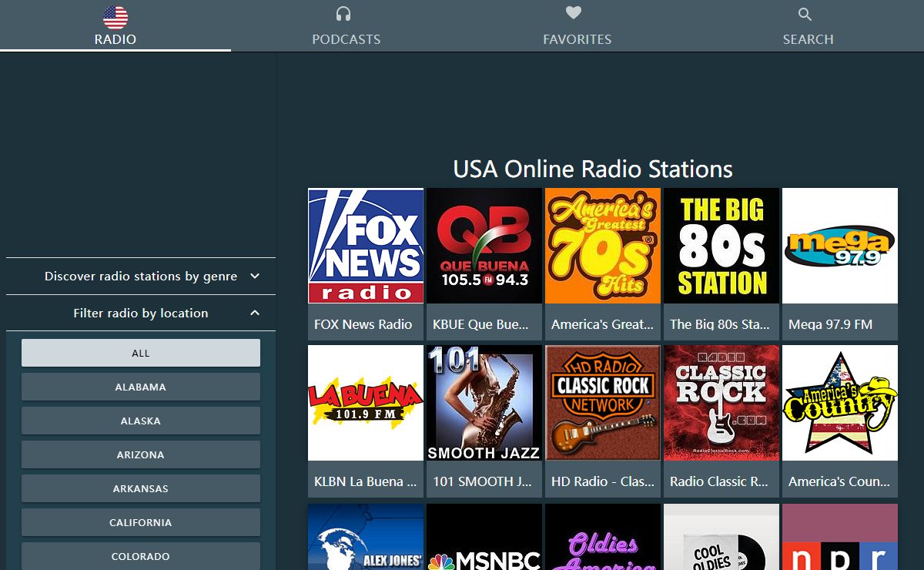Click the America's Great... caption

pos(603,324)
